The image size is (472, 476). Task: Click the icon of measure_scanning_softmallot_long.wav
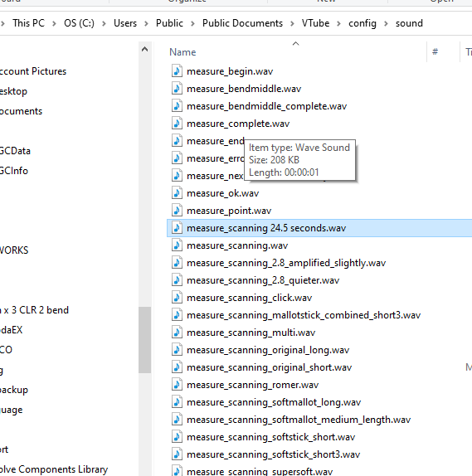(177, 402)
